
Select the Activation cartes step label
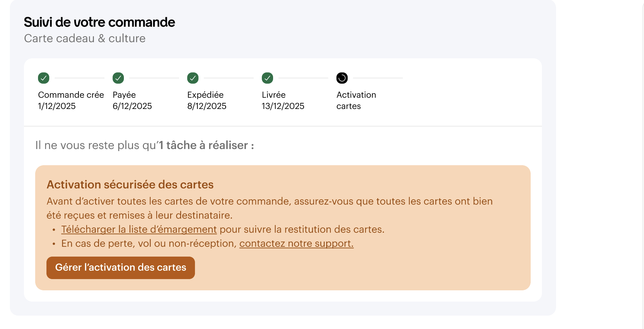tap(356, 100)
